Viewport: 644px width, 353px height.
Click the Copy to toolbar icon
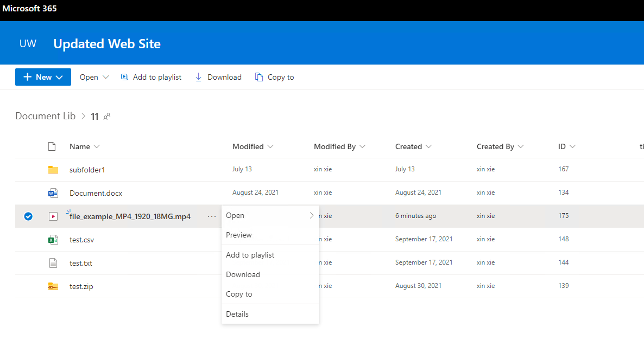point(259,76)
